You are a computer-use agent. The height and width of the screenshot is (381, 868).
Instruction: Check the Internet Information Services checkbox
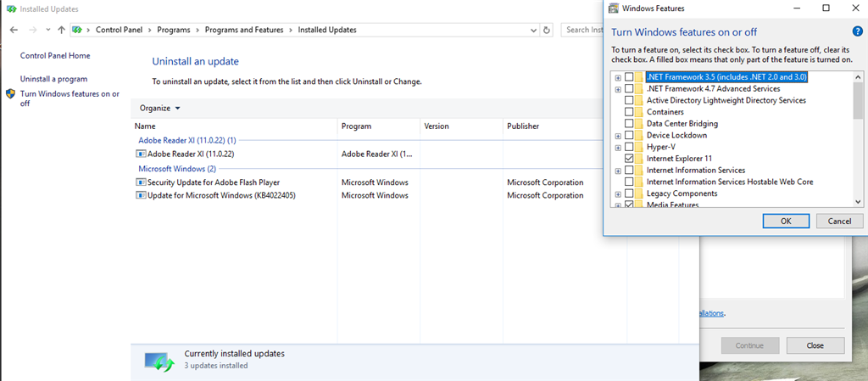click(629, 171)
